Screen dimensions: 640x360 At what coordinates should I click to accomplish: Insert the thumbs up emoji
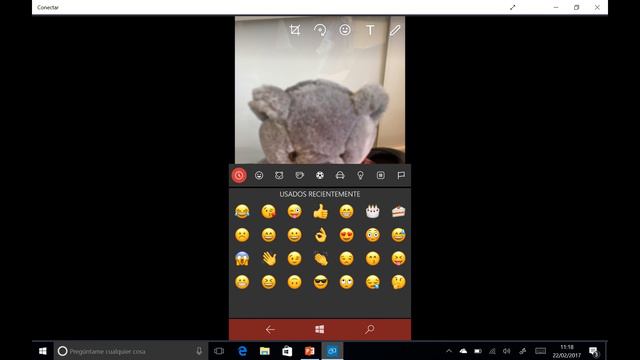pyautogui.click(x=320, y=211)
